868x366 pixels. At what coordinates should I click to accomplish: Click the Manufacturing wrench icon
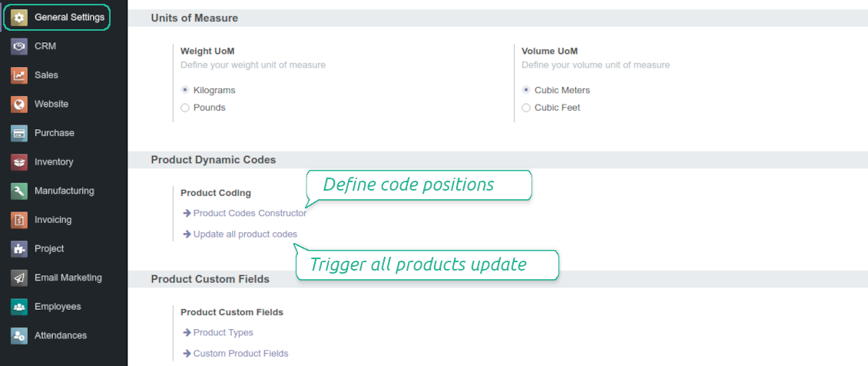(x=20, y=191)
